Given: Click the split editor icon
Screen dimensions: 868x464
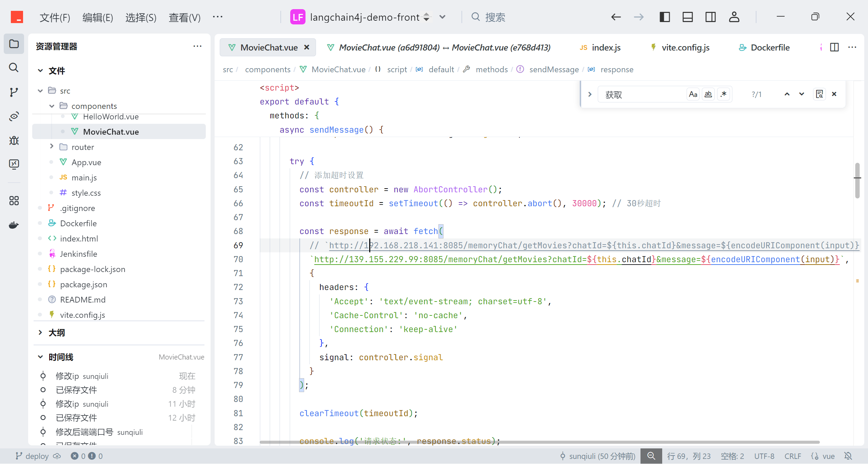Looking at the screenshot, I should (x=834, y=47).
